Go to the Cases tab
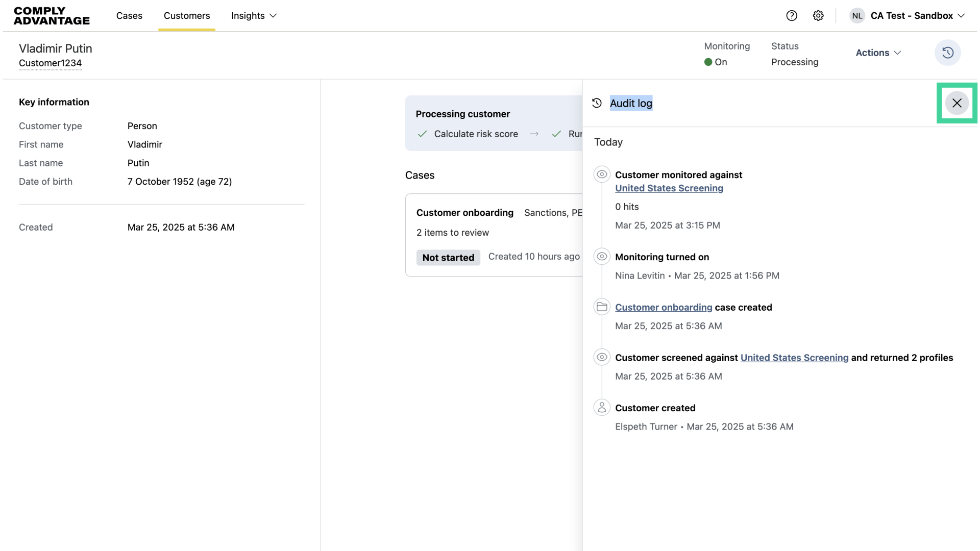This screenshot has height=551, width=980. click(x=129, y=16)
